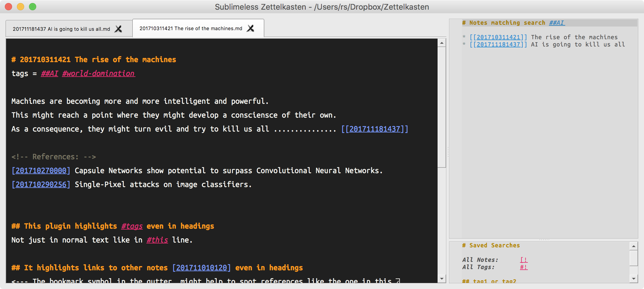Open [[201711181437]] in the search results
644x289 pixels.
pyautogui.click(x=498, y=44)
